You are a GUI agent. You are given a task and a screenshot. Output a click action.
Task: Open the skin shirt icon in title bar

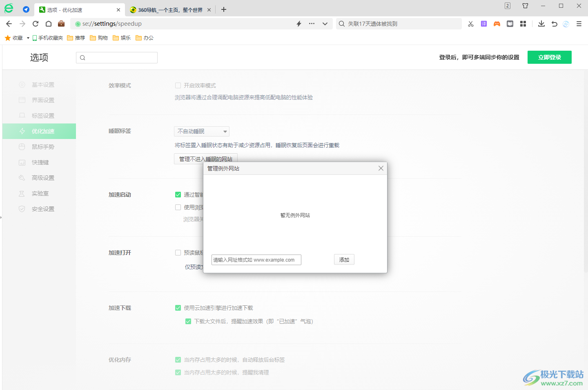(526, 6)
